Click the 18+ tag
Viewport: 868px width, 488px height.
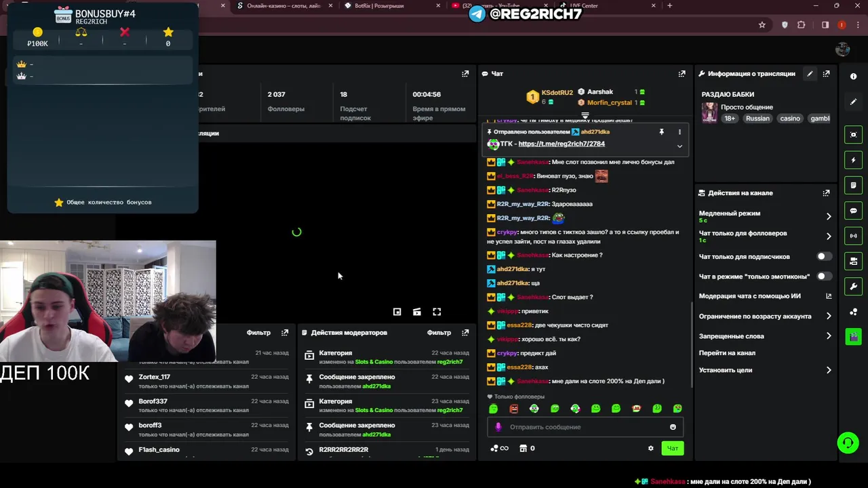(730, 119)
